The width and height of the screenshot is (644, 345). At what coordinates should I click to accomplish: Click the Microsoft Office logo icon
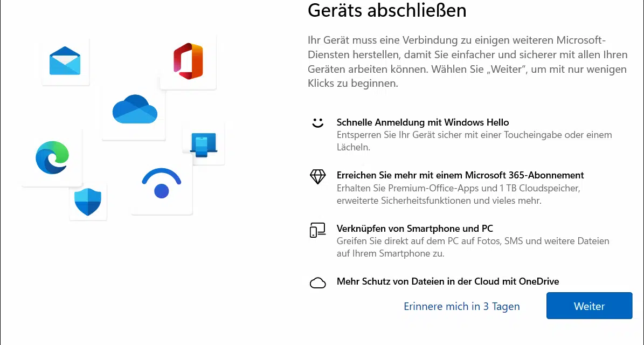tap(188, 61)
